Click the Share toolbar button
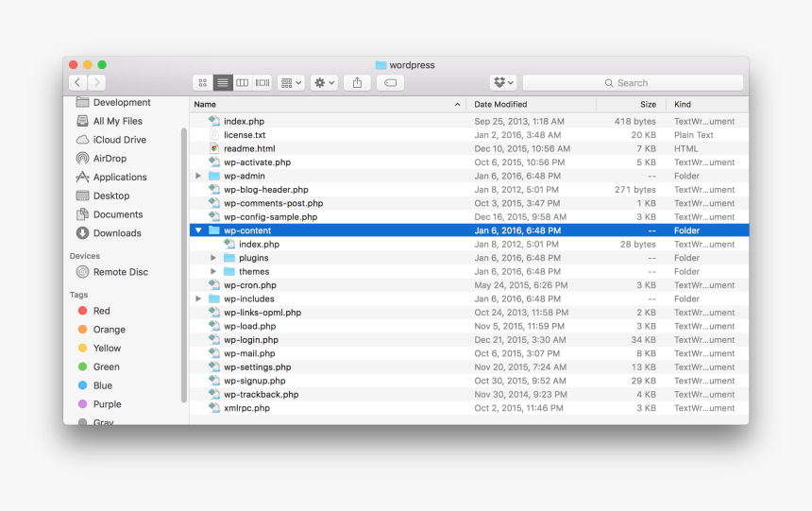 coord(357,83)
